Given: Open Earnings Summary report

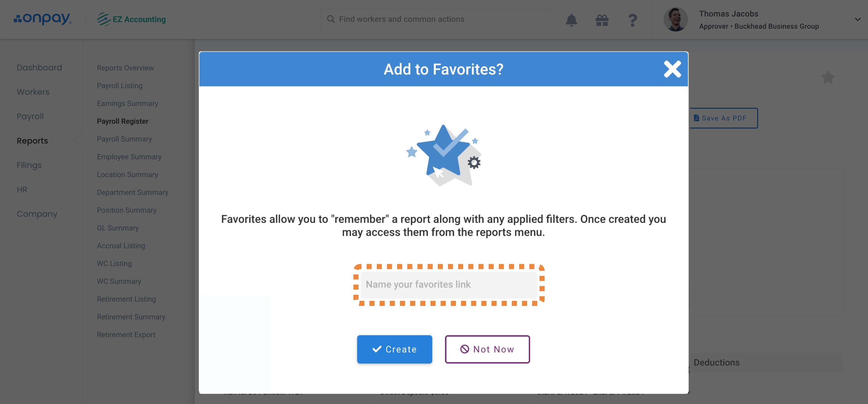Looking at the screenshot, I should 127,103.
